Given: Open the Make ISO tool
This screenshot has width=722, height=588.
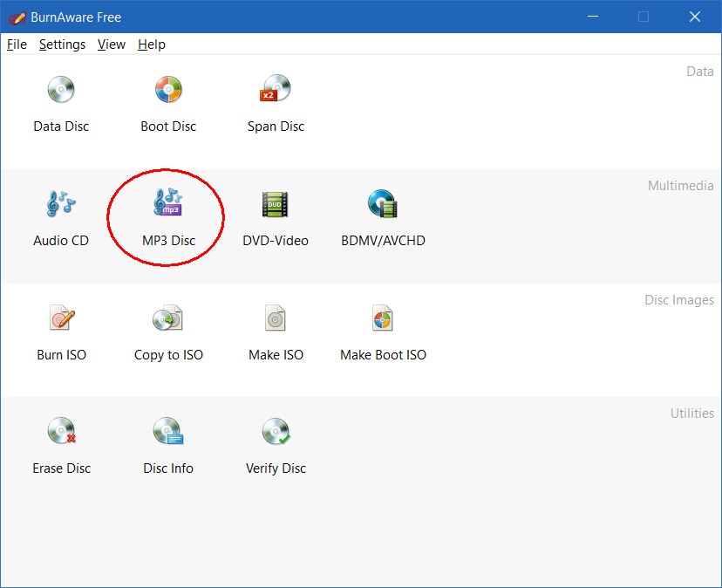Looking at the screenshot, I should coord(276,332).
